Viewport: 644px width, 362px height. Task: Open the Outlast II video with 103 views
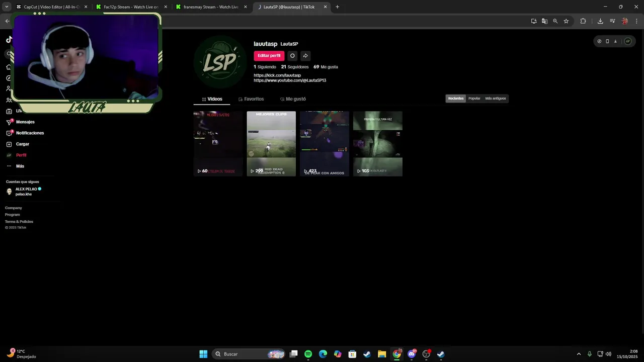[x=378, y=144]
